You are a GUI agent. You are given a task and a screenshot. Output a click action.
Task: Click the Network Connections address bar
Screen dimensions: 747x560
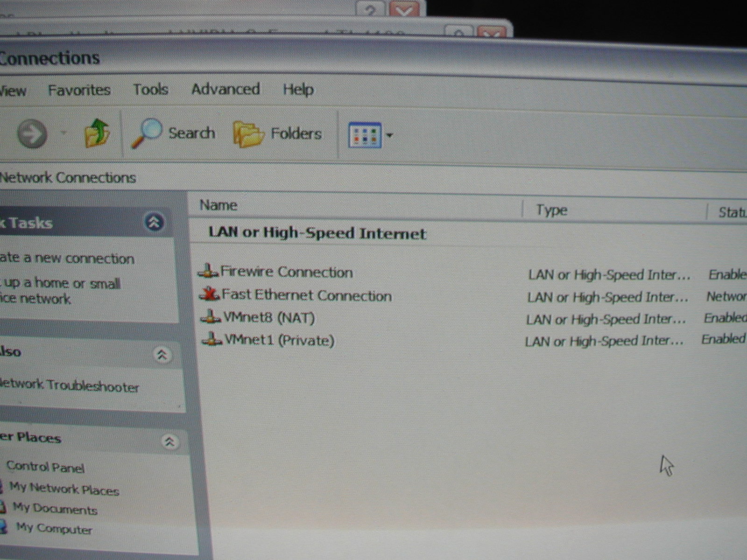click(x=373, y=179)
